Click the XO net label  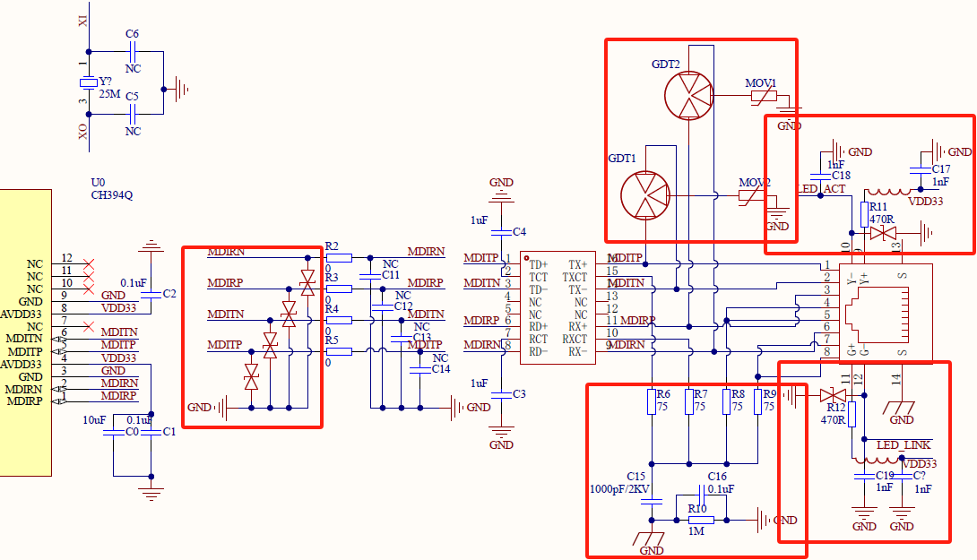82,132
